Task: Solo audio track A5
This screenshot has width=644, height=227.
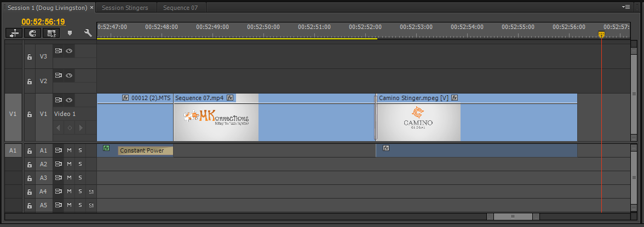Action: tap(80, 205)
